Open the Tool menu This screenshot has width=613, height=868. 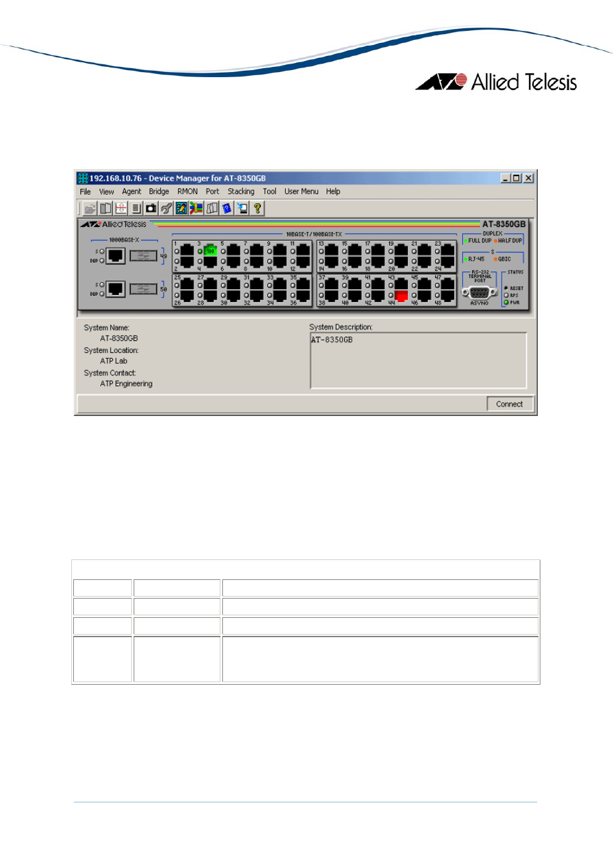coord(270,192)
